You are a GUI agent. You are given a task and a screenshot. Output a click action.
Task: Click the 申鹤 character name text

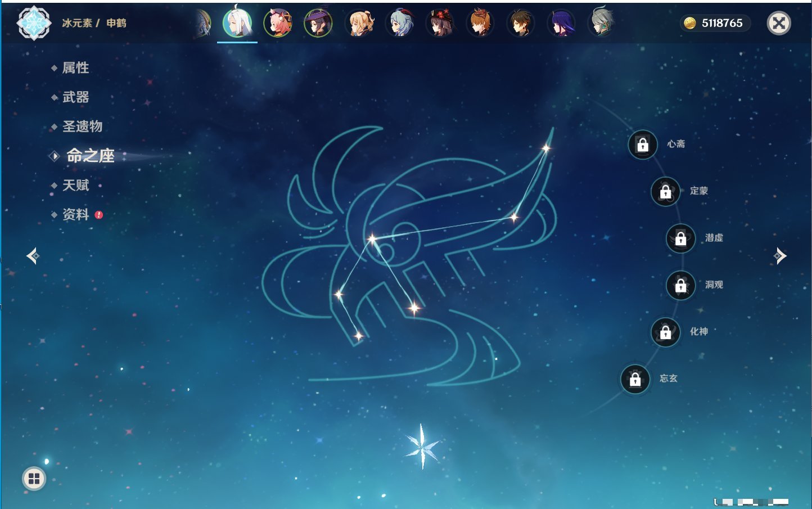point(116,23)
